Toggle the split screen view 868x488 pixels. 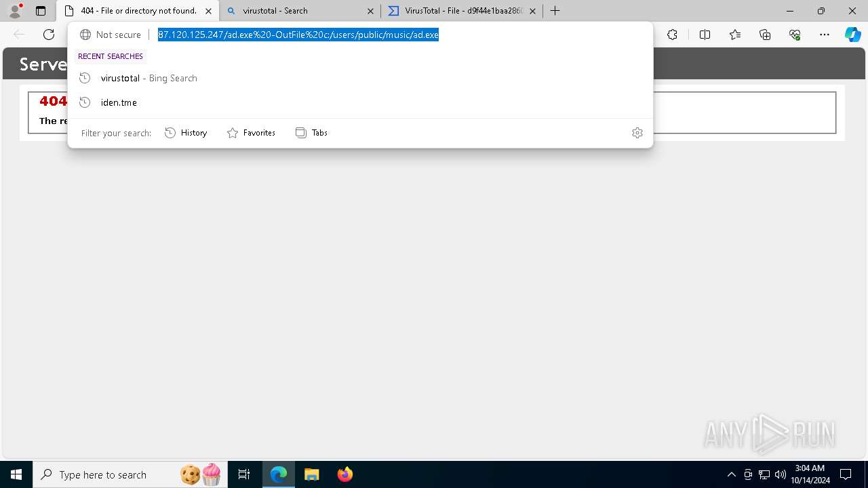click(705, 35)
